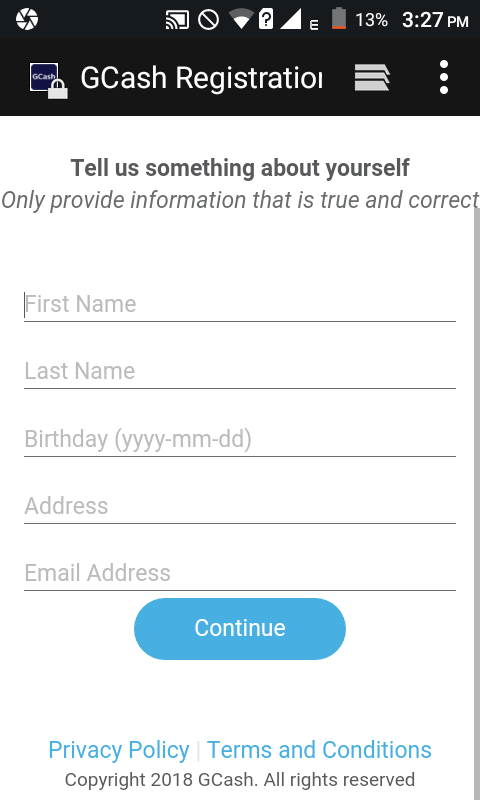480x800 pixels.
Task: Tap the GCash app lock icon
Action: pyautogui.click(x=48, y=80)
